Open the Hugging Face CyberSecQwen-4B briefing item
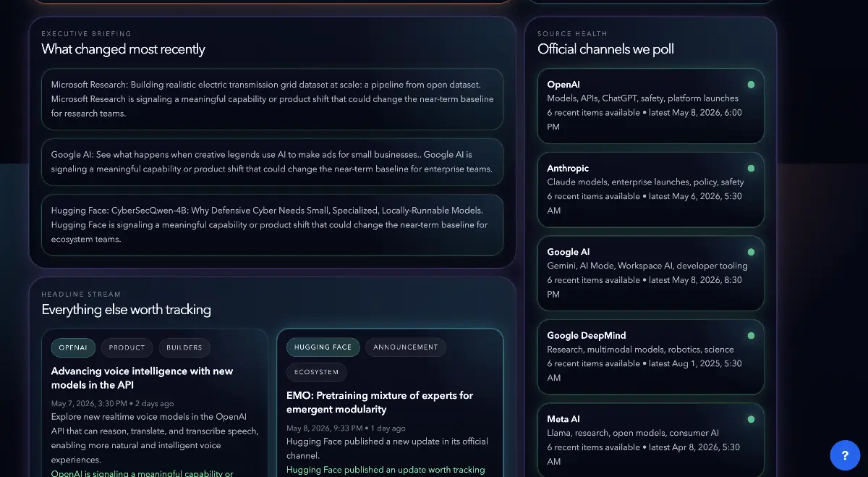The width and height of the screenshot is (868, 477). coord(273,224)
